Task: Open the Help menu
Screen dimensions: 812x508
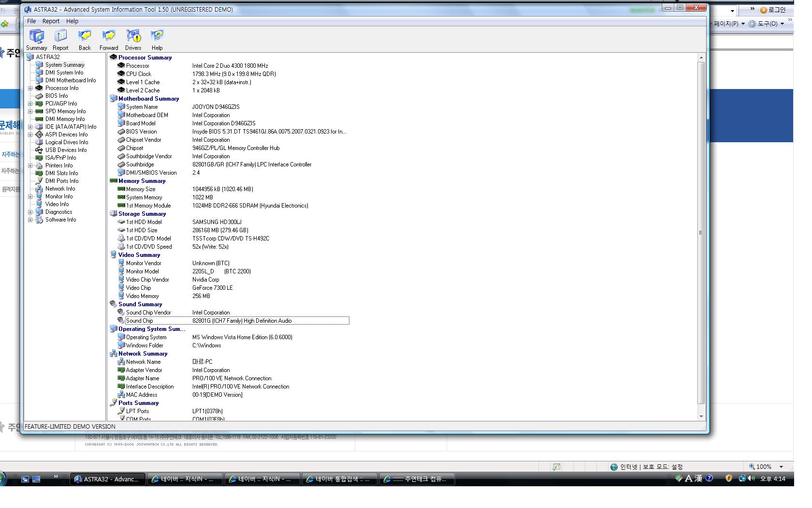Action: point(72,21)
